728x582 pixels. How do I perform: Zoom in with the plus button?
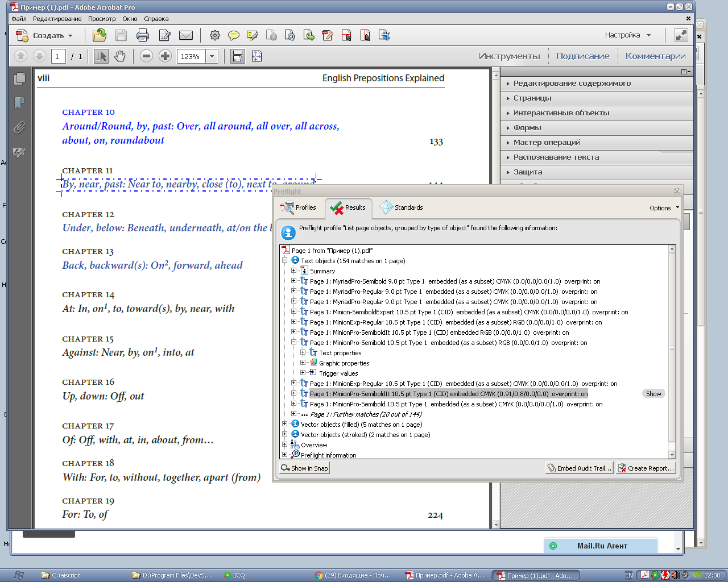click(x=165, y=56)
